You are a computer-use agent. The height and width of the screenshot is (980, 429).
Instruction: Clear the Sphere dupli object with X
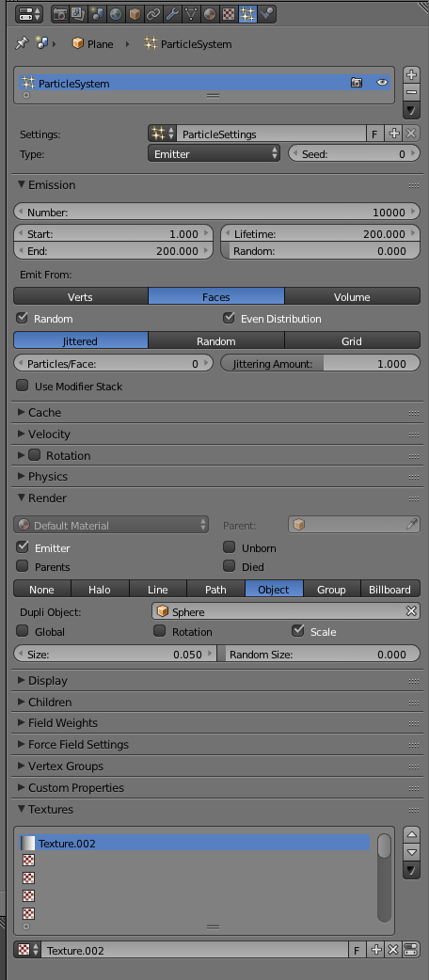(411, 611)
